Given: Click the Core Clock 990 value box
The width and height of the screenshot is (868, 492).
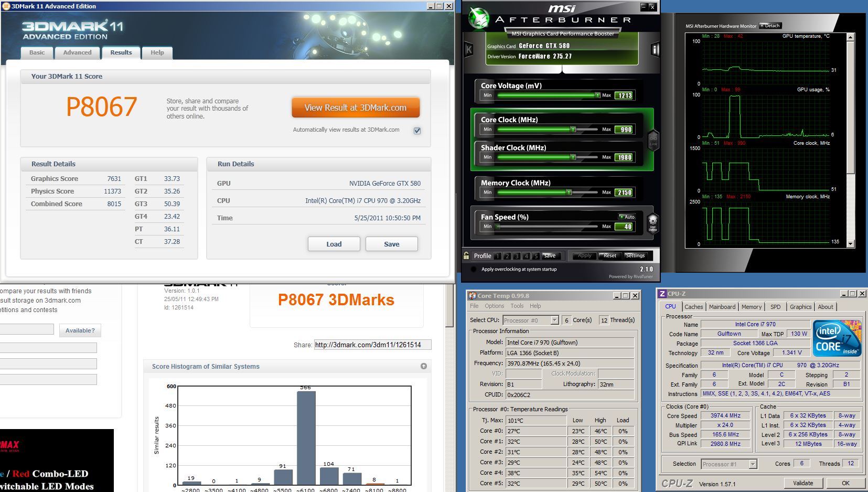Looking at the screenshot, I should click(x=624, y=130).
